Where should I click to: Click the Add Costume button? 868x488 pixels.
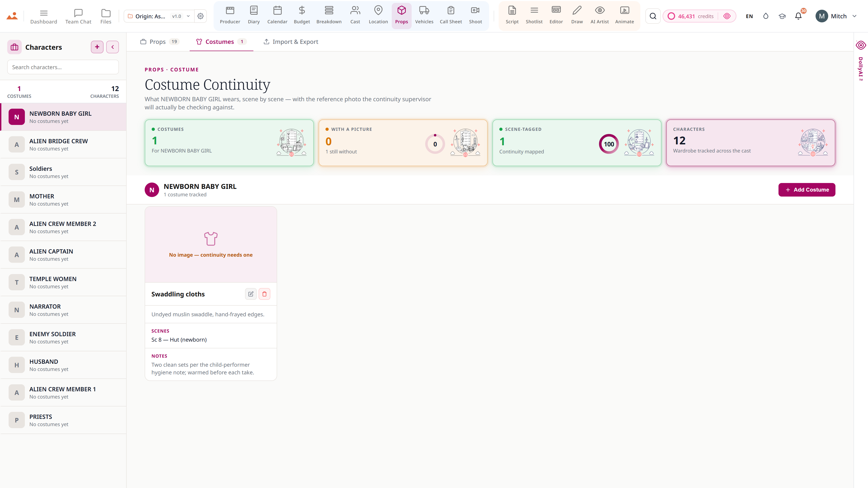[807, 190]
